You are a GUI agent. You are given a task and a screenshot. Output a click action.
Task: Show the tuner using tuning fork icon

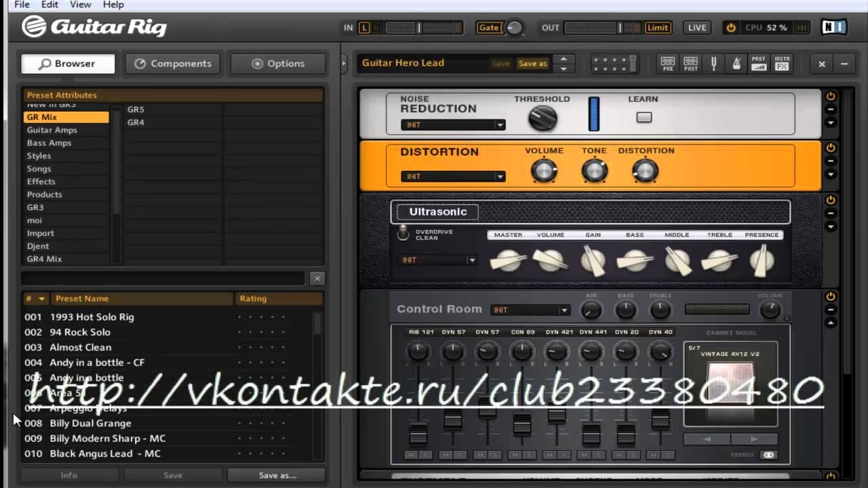coord(713,64)
